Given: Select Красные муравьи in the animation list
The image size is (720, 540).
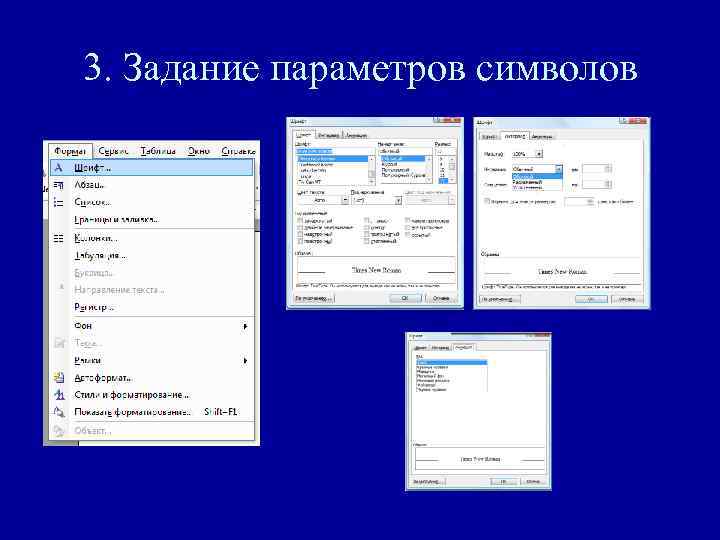Looking at the screenshot, I should coord(432,367).
